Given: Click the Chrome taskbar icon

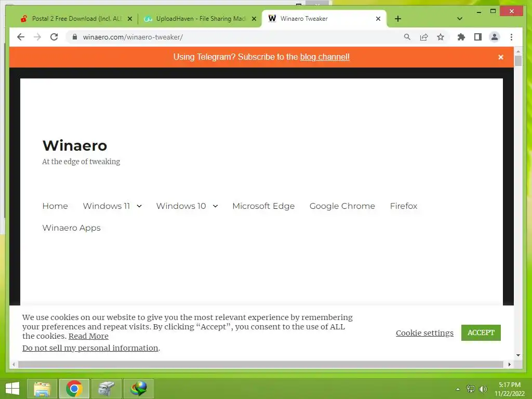Looking at the screenshot, I should coord(74,389).
